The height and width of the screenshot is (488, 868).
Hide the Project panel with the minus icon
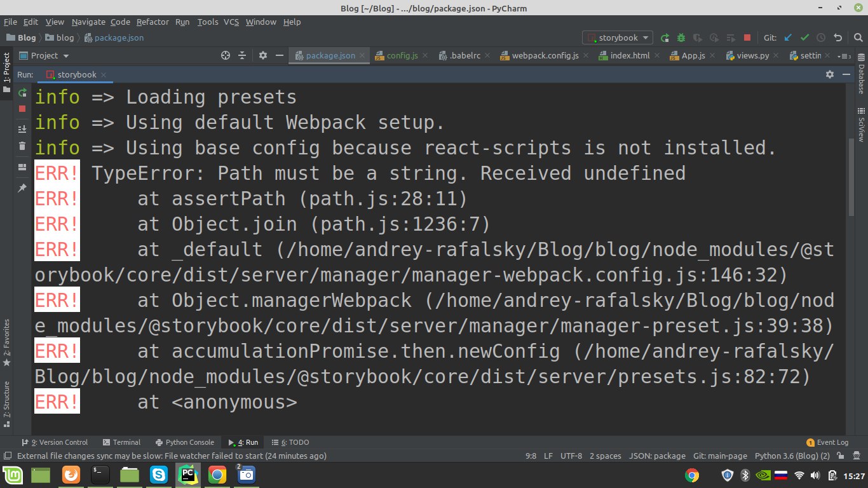click(280, 55)
